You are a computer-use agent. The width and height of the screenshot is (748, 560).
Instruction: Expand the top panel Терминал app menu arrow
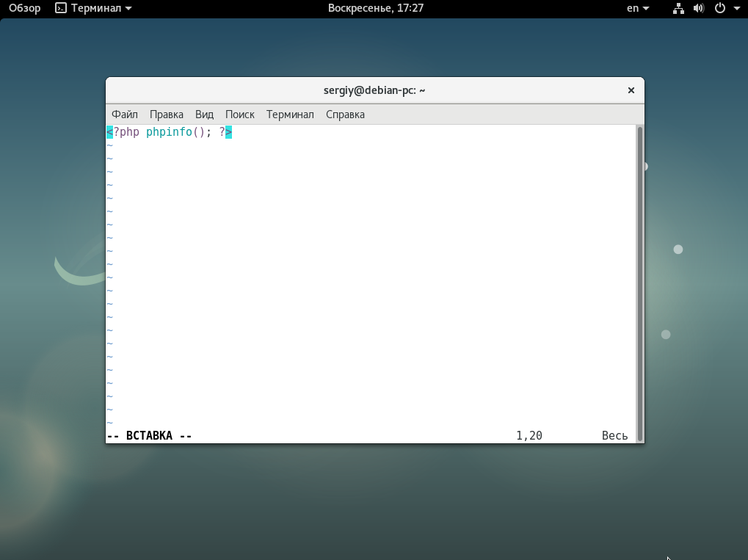(x=128, y=9)
